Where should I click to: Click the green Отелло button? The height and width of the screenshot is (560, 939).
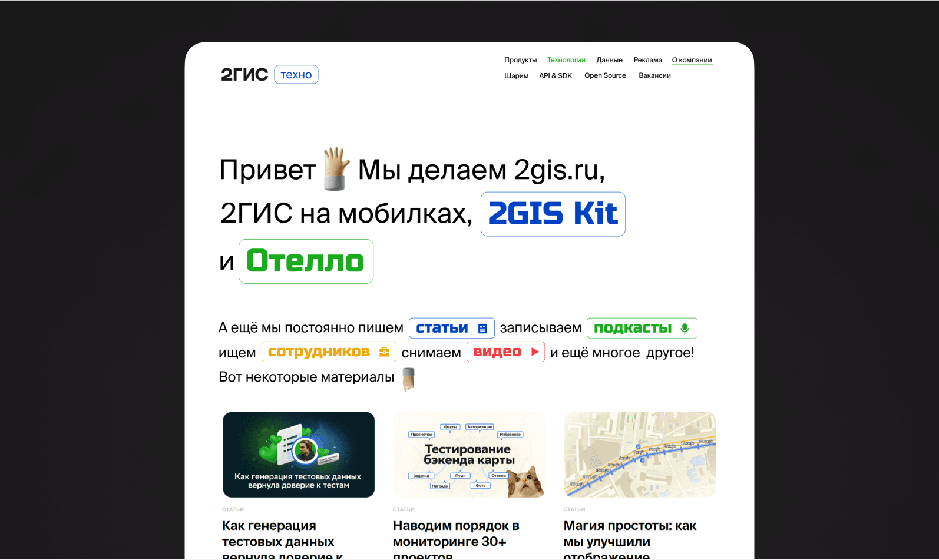point(306,261)
